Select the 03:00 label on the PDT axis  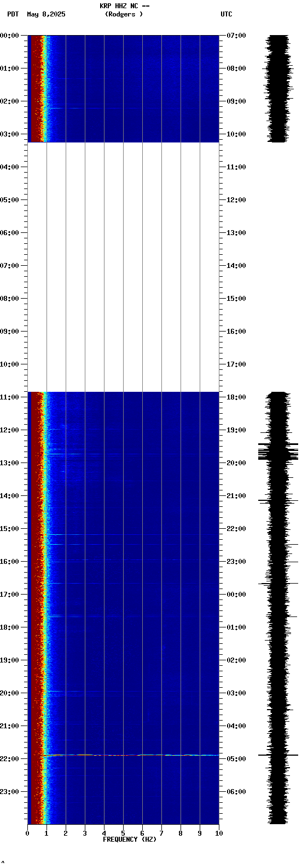pyautogui.click(x=10, y=134)
